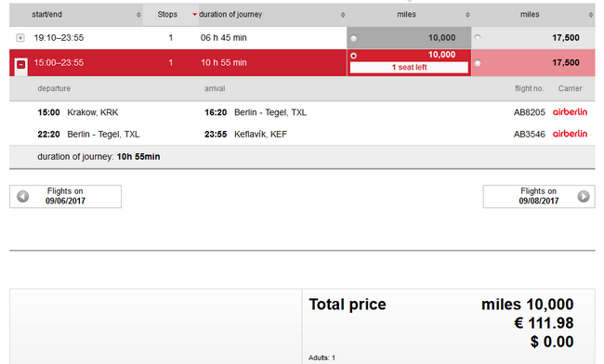Image resolution: width=604 pixels, height=364 pixels.
Task: Expand the 19:10–23:55 flight details
Action: pyautogui.click(x=20, y=38)
